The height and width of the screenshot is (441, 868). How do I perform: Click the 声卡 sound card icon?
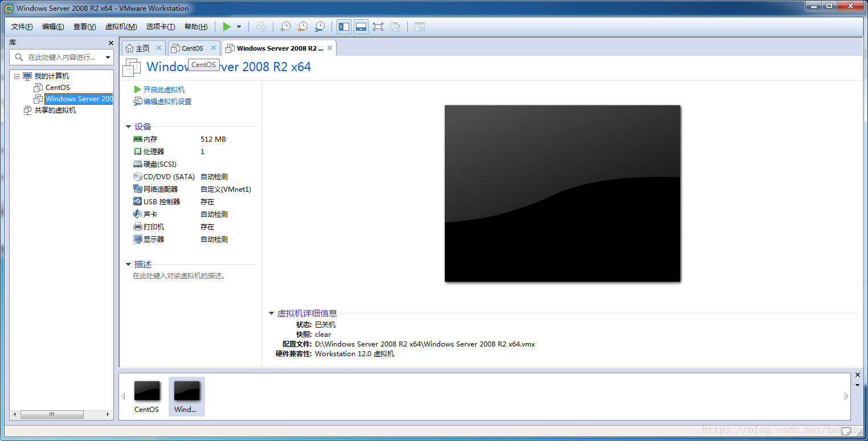137,214
